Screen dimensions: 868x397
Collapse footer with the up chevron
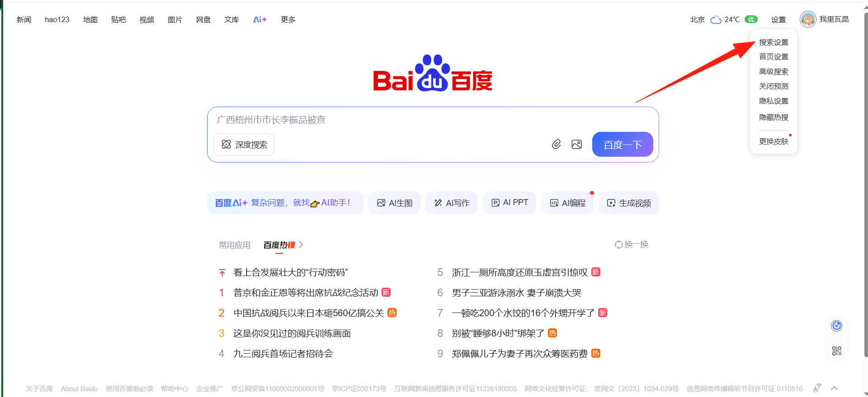tap(835, 388)
